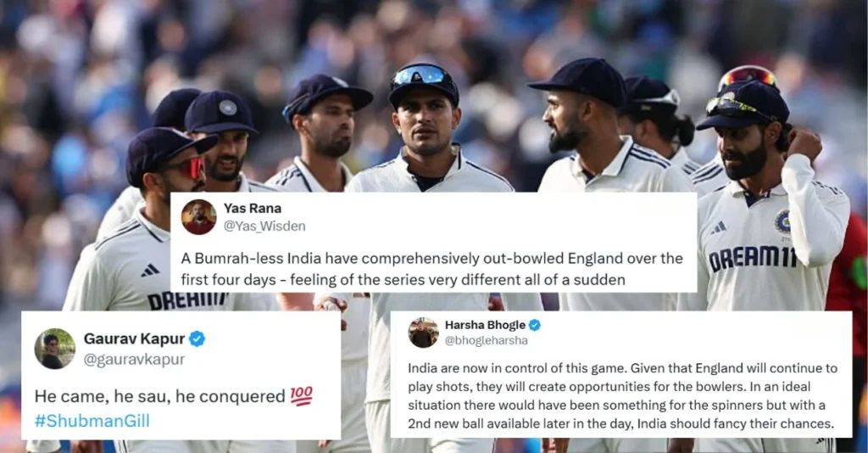Open the @gauravkapur handle
The height and width of the screenshot is (453, 868).
(x=135, y=360)
